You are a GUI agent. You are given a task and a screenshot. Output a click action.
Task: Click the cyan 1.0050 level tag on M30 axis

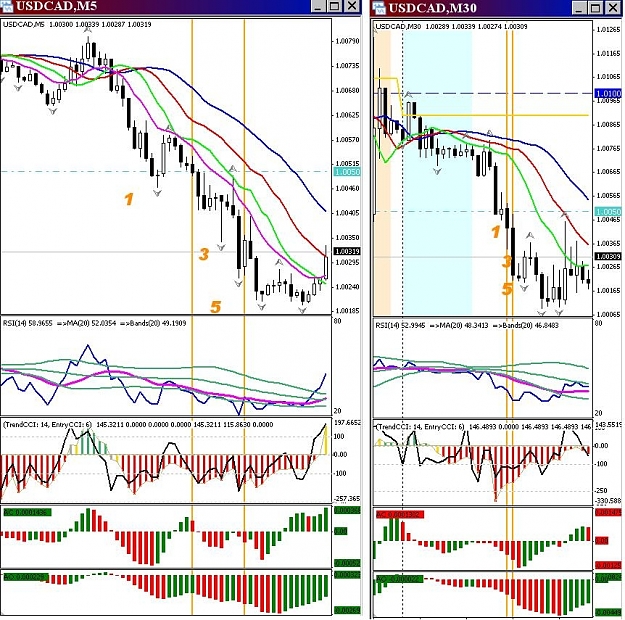[x=608, y=212]
